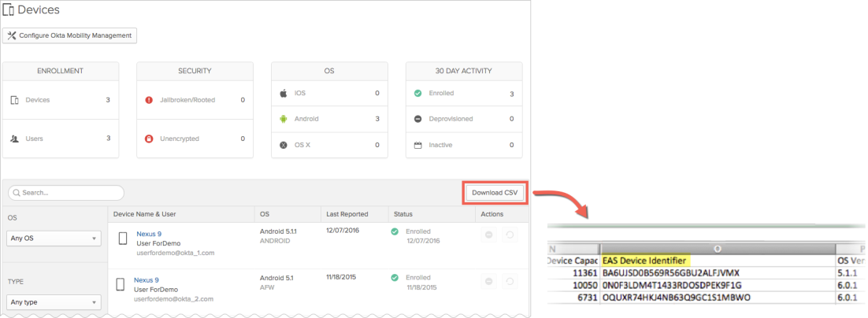Image resolution: width=868 pixels, height=318 pixels.
Task: Click the Unencrypted label
Action: [x=180, y=139]
